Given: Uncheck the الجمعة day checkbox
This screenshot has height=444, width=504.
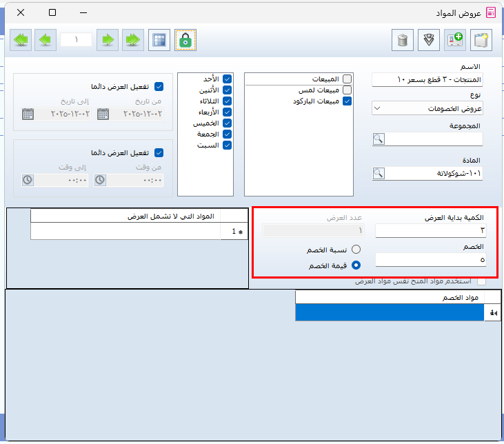Looking at the screenshot, I should point(227,134).
